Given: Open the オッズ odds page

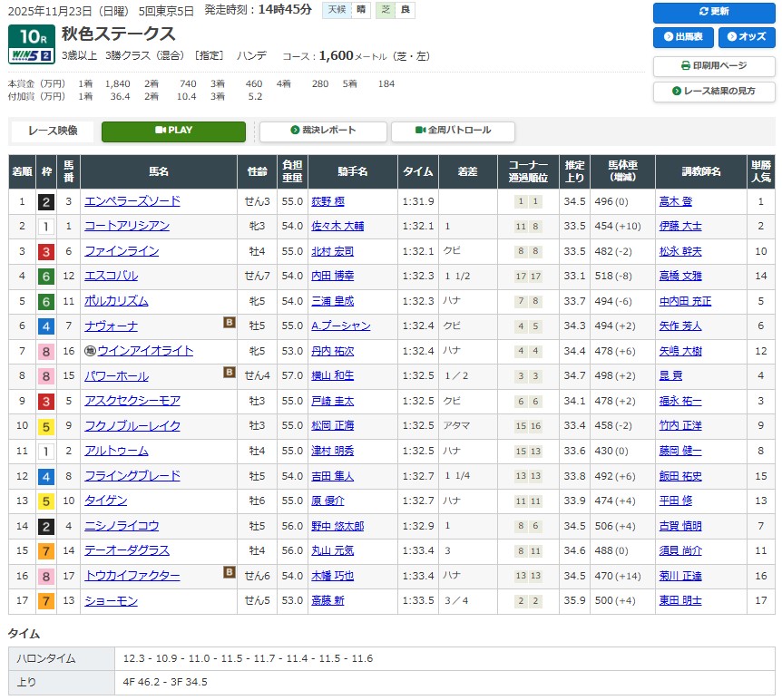Looking at the screenshot, I should (x=747, y=37).
